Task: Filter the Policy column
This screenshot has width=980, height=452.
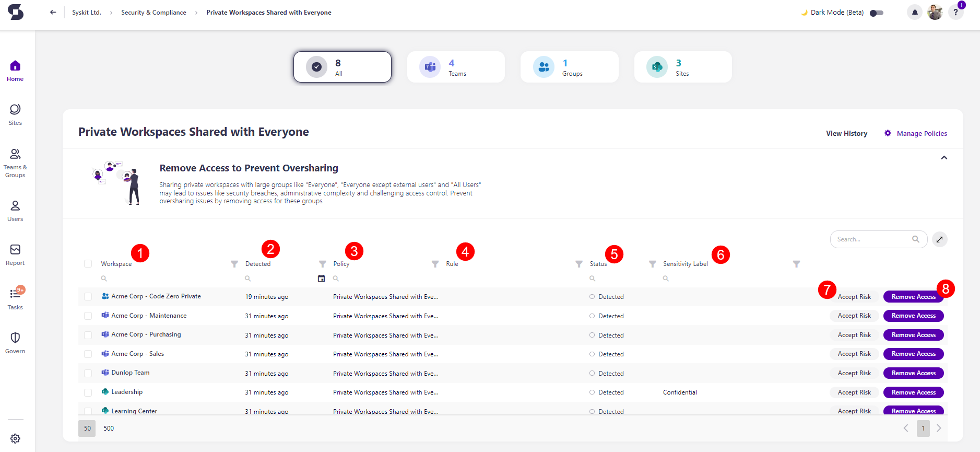Action: (435, 264)
